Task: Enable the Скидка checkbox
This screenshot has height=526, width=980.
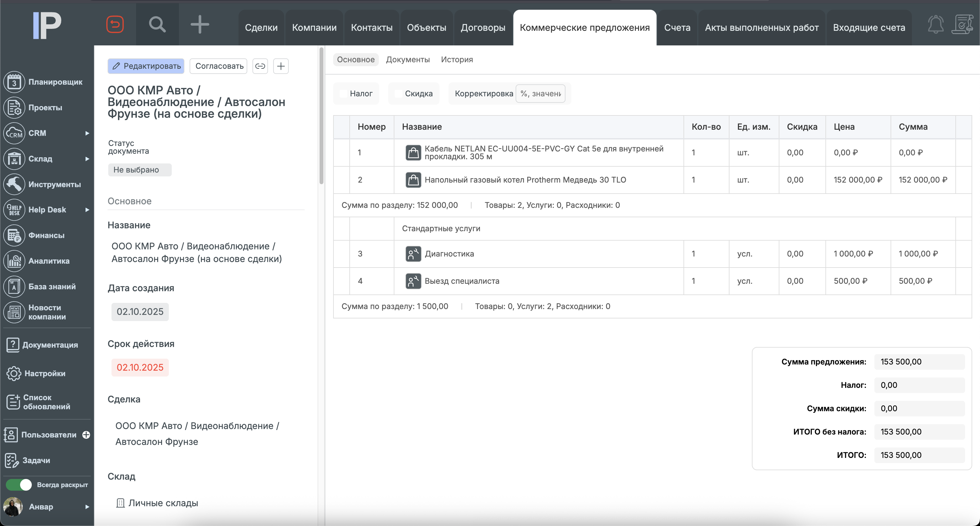Action: point(398,93)
